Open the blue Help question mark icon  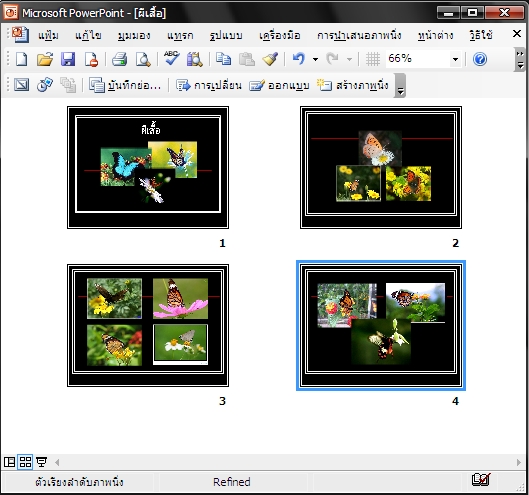(x=479, y=59)
